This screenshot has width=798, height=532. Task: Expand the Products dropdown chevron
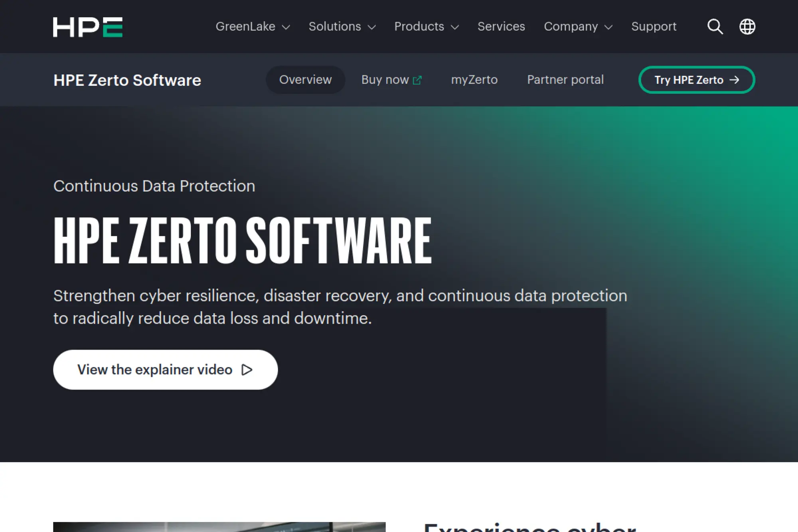click(x=454, y=27)
